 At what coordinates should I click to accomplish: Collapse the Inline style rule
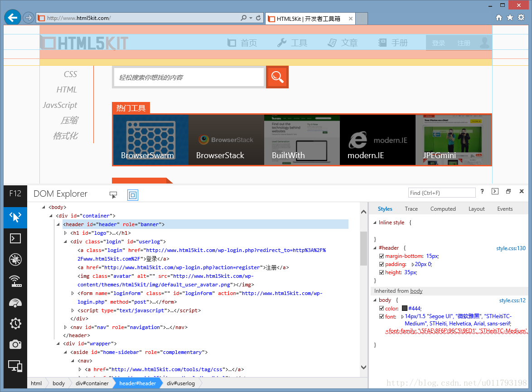[x=375, y=223]
